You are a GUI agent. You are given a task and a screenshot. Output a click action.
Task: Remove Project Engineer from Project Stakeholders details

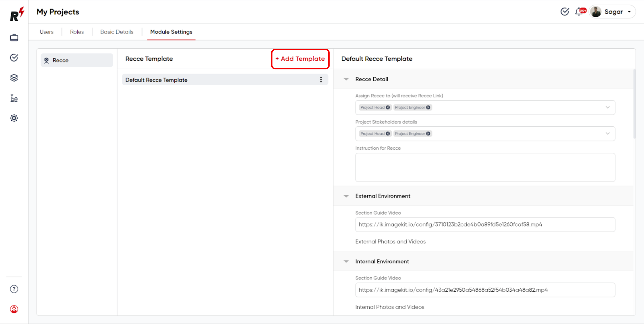point(428,134)
